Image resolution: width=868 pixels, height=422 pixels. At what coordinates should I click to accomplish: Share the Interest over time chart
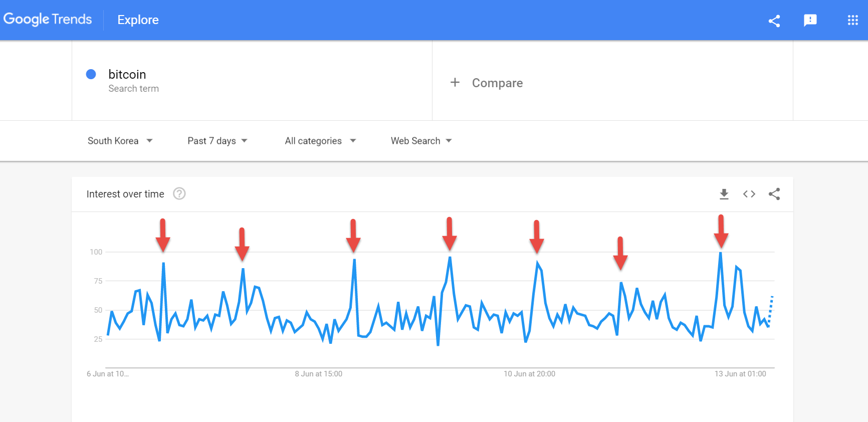[x=774, y=194]
